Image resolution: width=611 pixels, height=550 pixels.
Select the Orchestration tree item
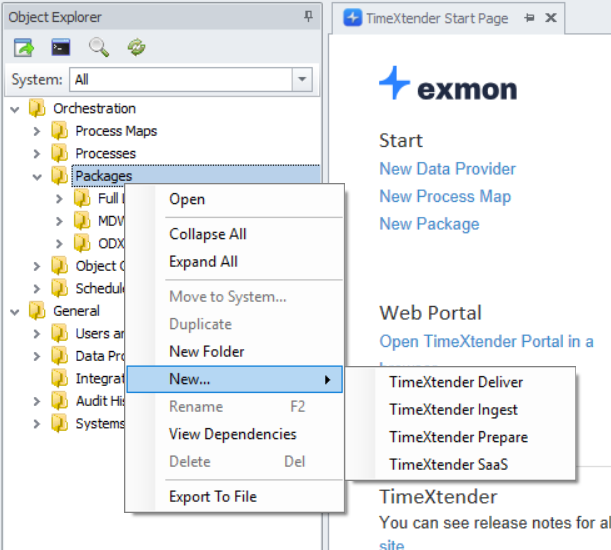coord(94,108)
